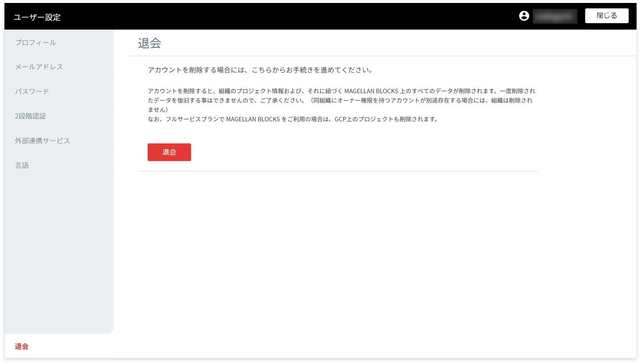Click the ユーザー設定 header title
641x364 pixels.
pyautogui.click(x=37, y=17)
